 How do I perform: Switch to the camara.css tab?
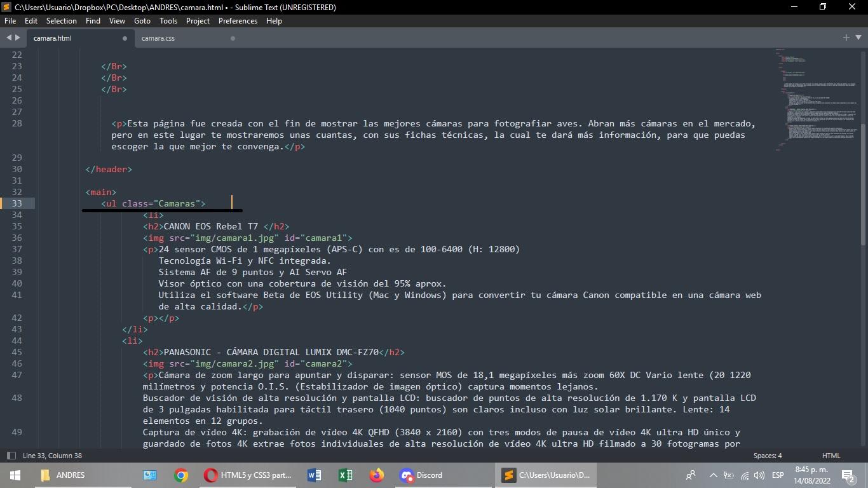[x=187, y=38]
